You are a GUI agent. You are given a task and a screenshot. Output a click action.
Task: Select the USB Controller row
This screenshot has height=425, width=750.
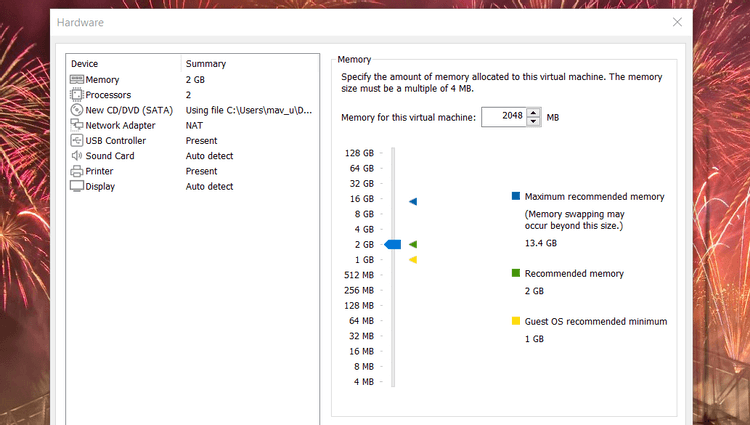tap(192, 141)
